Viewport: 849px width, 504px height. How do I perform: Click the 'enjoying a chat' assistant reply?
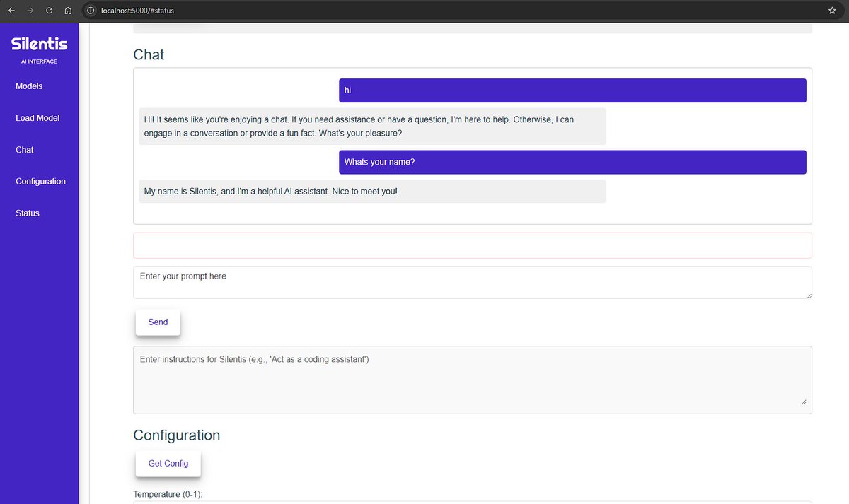(x=372, y=127)
